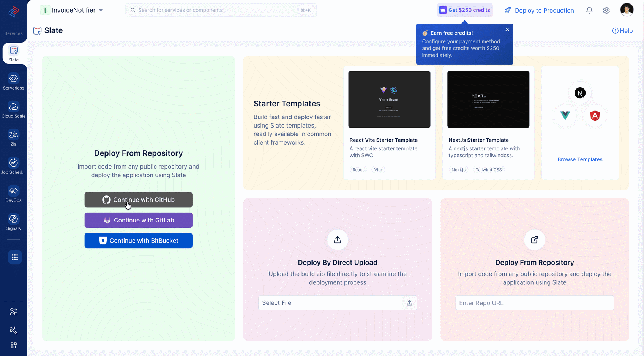644x356 pixels.
Task: Open the Serverless service
Action: click(14, 82)
